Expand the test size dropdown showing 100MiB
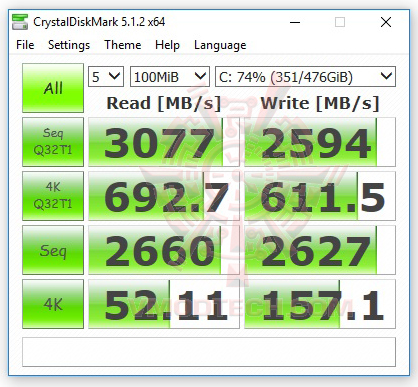Viewport: 418px width, 387px height. click(170, 77)
